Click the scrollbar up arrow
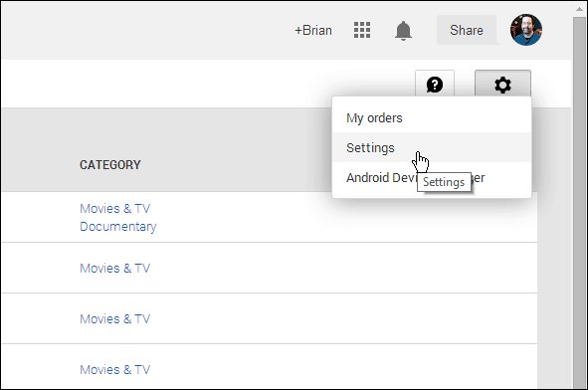588x390 pixels. 579,9
